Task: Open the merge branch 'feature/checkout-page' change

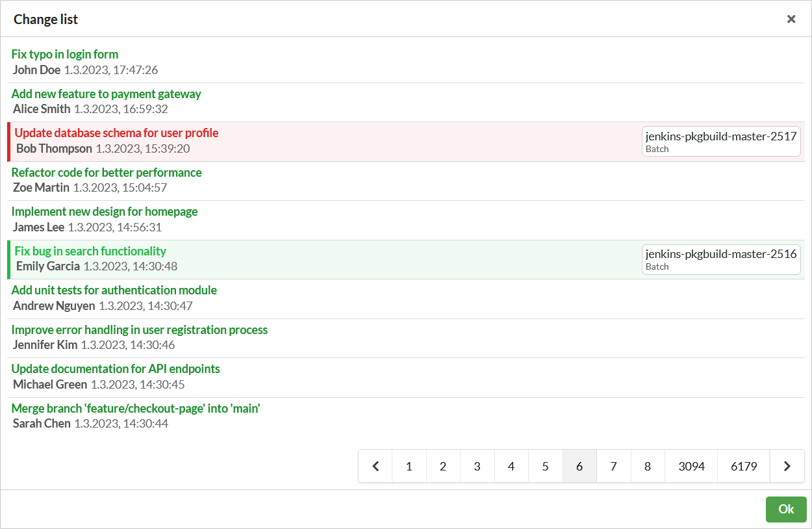Action: pos(135,408)
